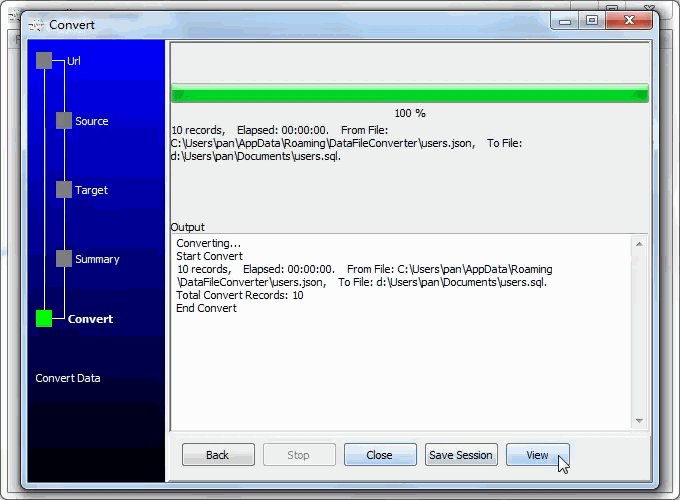Click the Output scrollbar up arrow

click(639, 244)
